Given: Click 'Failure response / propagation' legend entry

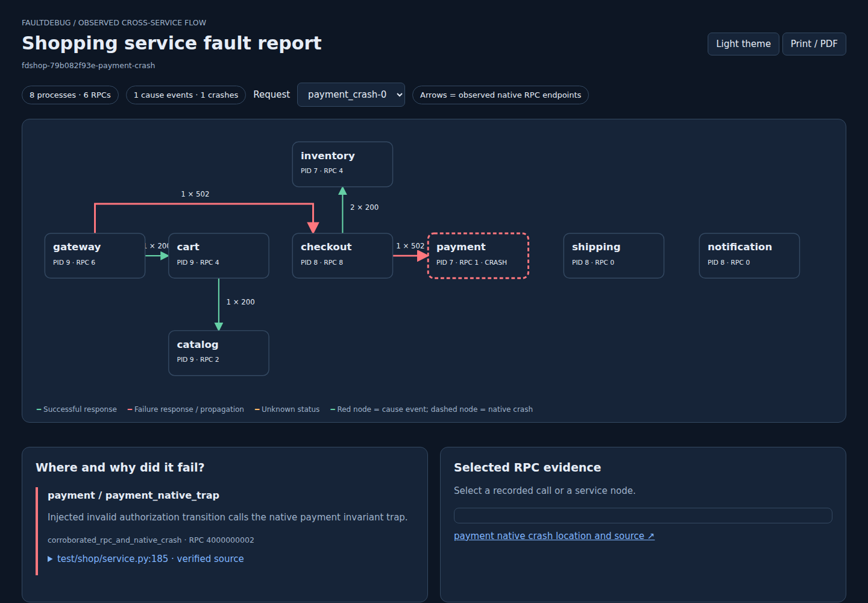Looking at the screenshot, I should tap(186, 409).
